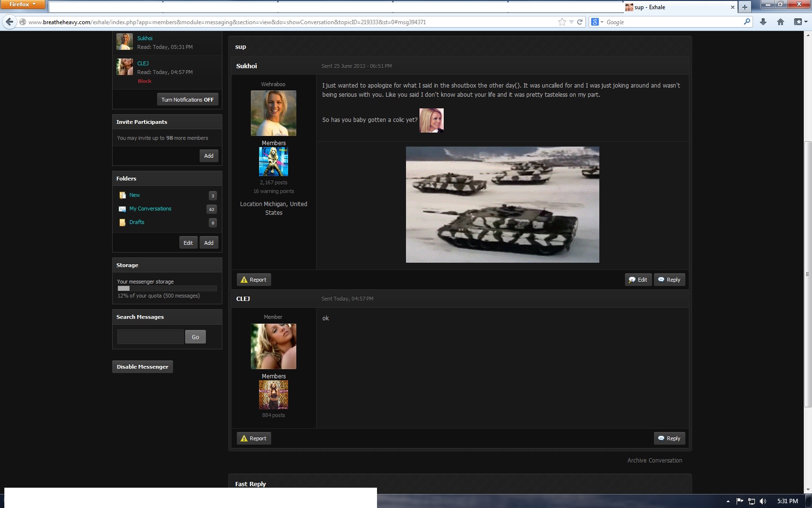Click the New folder icon

[x=122, y=195]
